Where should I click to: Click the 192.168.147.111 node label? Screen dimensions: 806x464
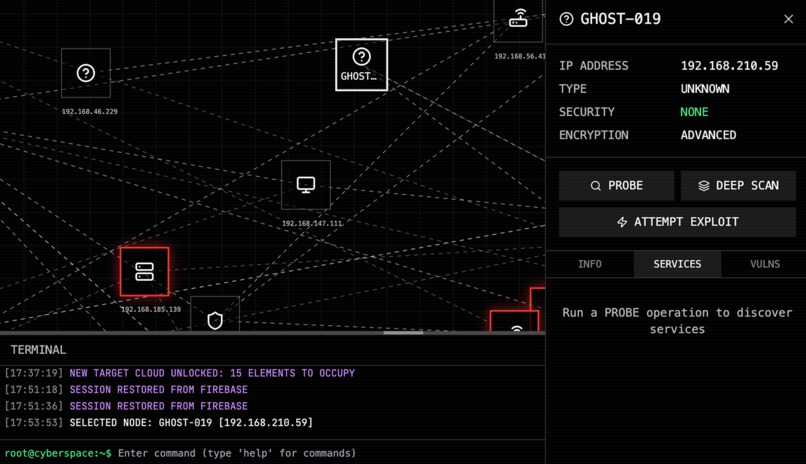tap(312, 224)
